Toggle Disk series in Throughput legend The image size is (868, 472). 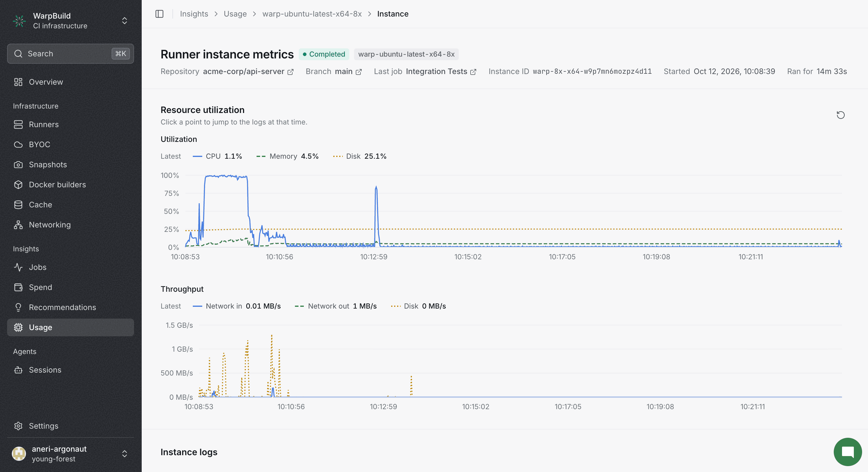click(x=418, y=306)
